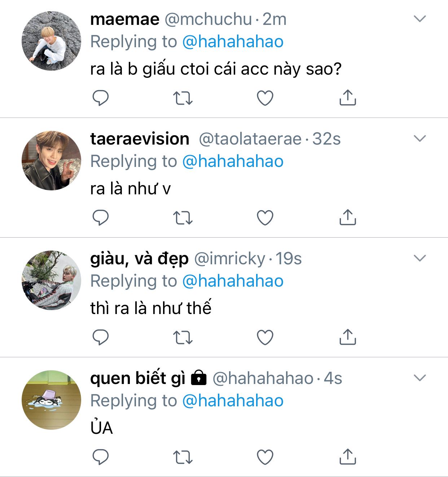Expand chevron on the 'ỦA' tweet

coord(420,378)
